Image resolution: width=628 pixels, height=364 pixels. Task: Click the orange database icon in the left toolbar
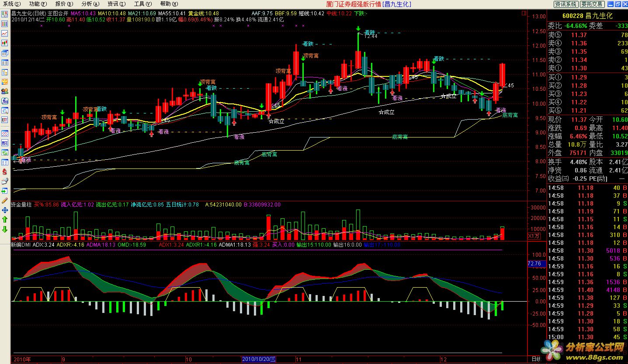5,82
